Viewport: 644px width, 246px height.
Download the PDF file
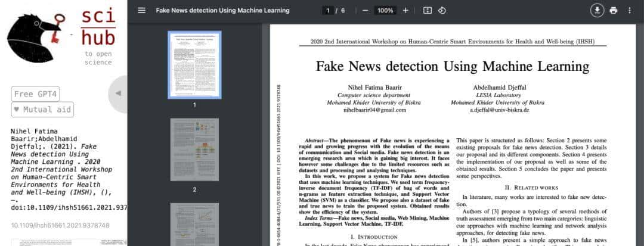597,11
